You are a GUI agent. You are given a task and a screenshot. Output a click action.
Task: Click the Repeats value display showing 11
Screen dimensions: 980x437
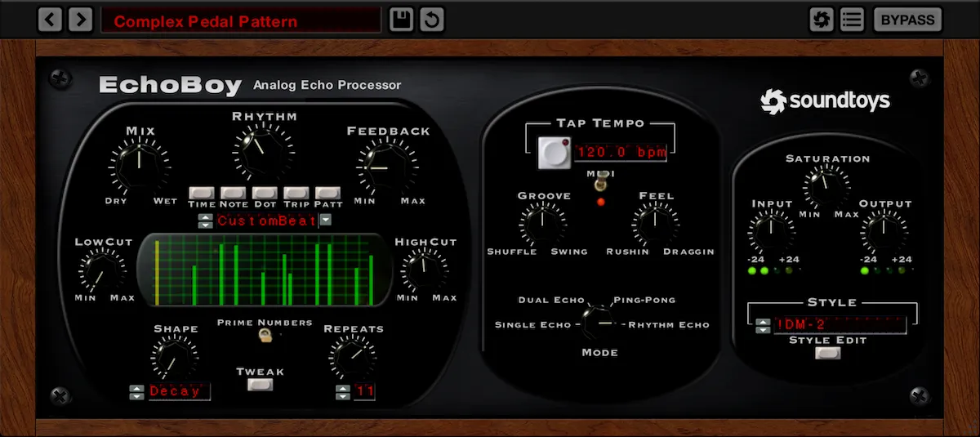364,392
